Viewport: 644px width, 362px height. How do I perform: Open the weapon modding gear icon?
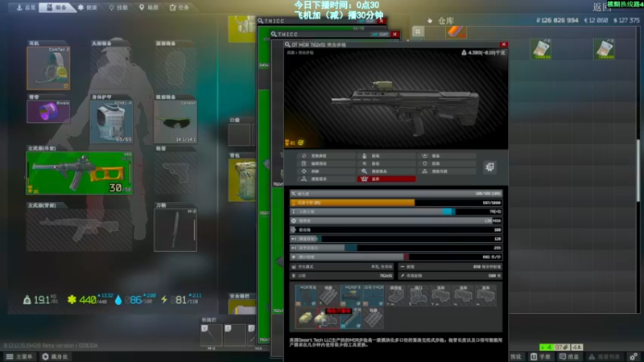click(x=489, y=167)
